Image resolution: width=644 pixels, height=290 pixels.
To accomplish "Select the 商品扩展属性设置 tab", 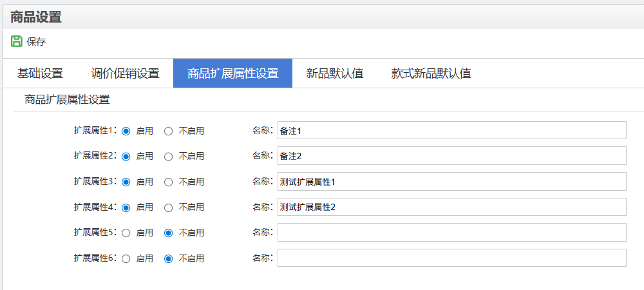I will 232,73.
